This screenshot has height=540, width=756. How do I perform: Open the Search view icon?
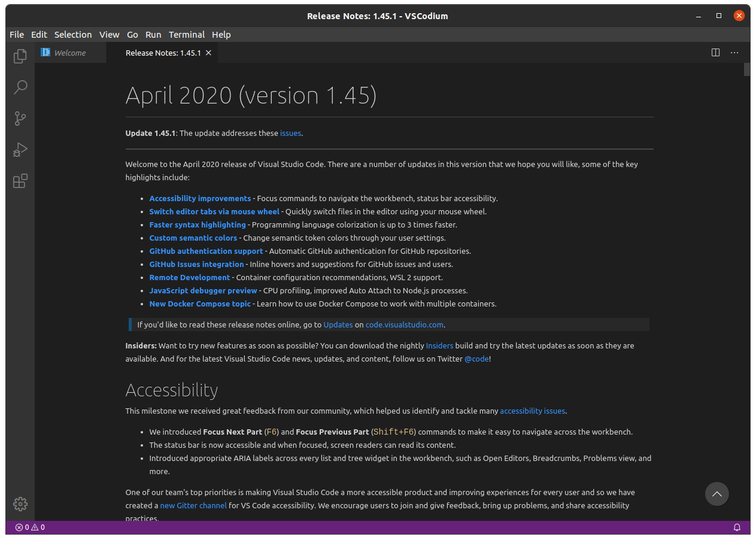[20, 87]
